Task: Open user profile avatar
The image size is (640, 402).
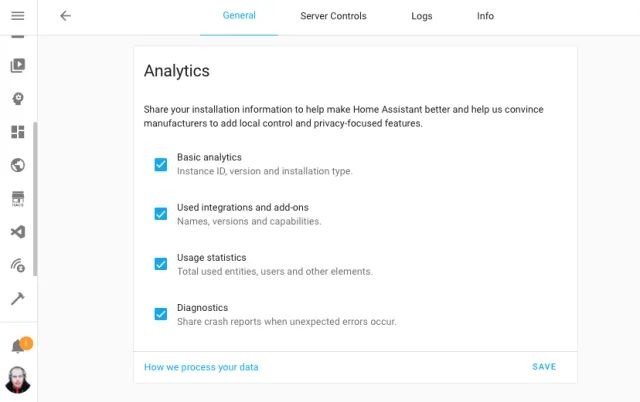Action: (x=18, y=380)
